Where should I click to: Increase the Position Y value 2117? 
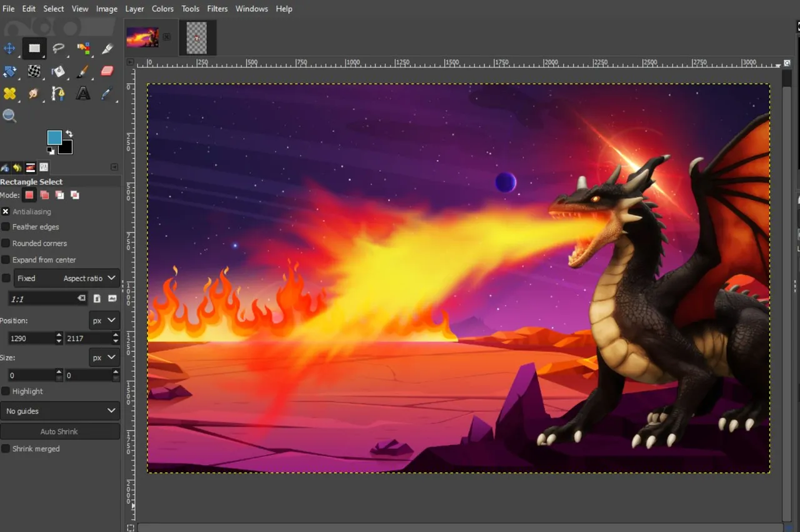click(x=116, y=335)
